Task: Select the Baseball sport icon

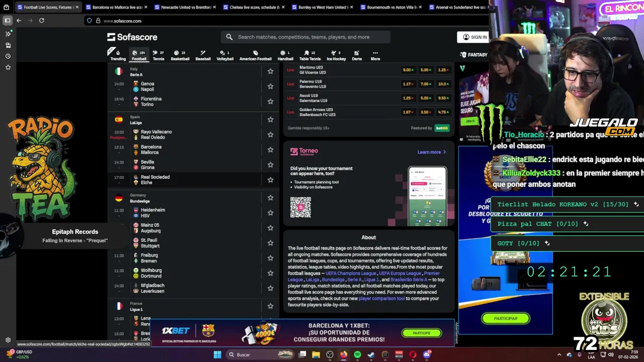Action: (x=203, y=55)
